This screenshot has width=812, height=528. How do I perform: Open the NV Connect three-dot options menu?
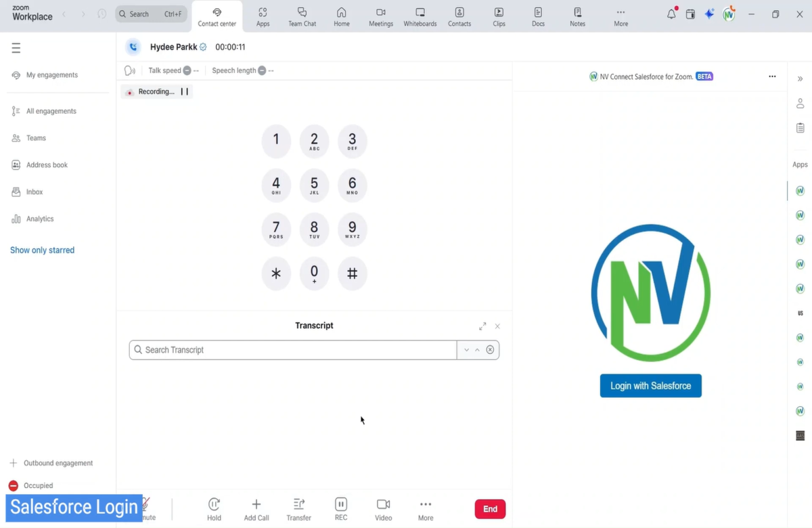pos(772,76)
